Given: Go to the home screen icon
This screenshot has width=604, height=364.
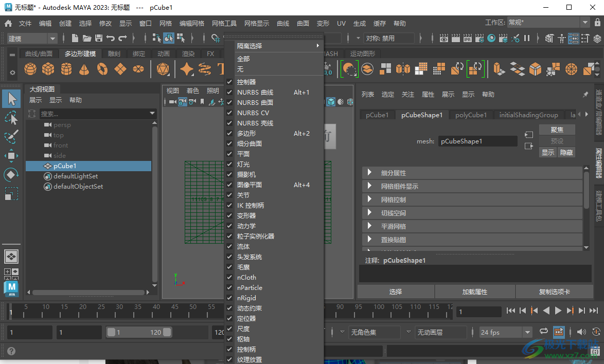Looking at the screenshot, I should 8,24.
